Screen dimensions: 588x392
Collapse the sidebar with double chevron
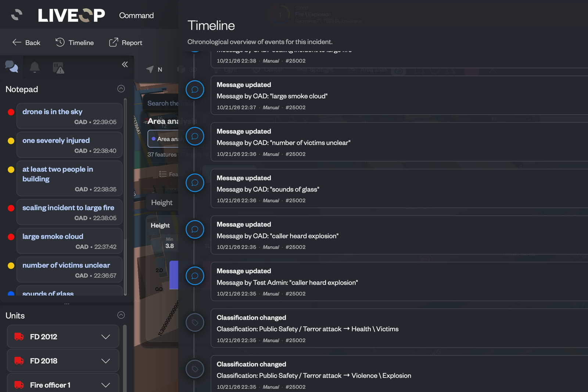click(x=125, y=65)
